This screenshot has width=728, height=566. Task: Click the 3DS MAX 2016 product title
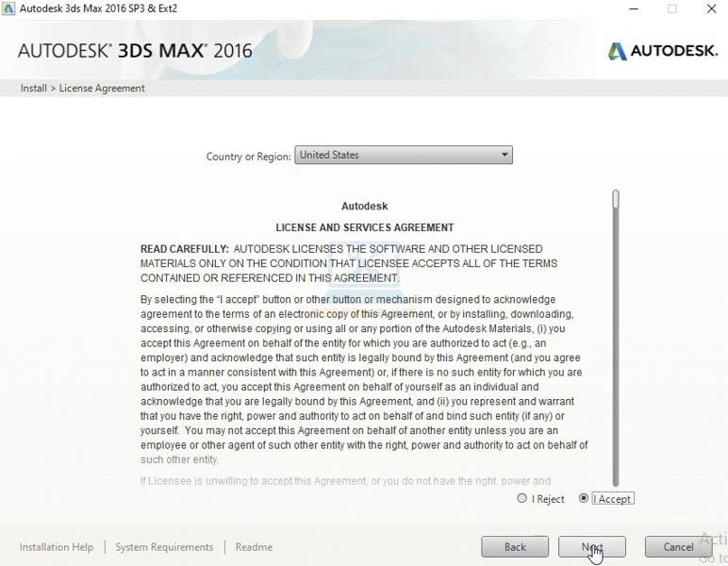pos(135,51)
